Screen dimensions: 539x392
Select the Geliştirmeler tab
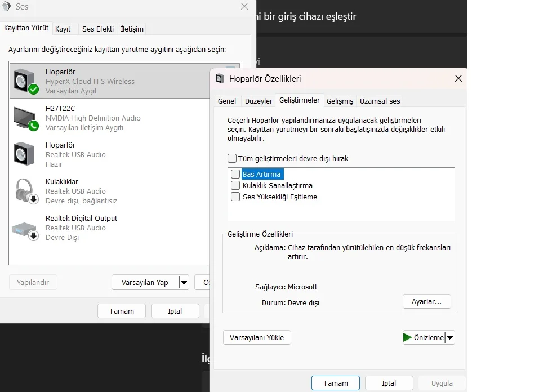click(300, 100)
